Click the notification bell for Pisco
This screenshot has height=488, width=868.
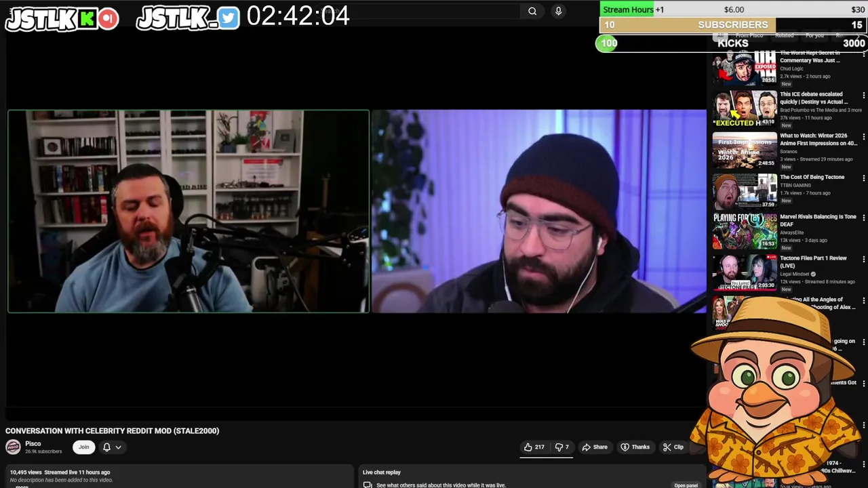(x=106, y=447)
